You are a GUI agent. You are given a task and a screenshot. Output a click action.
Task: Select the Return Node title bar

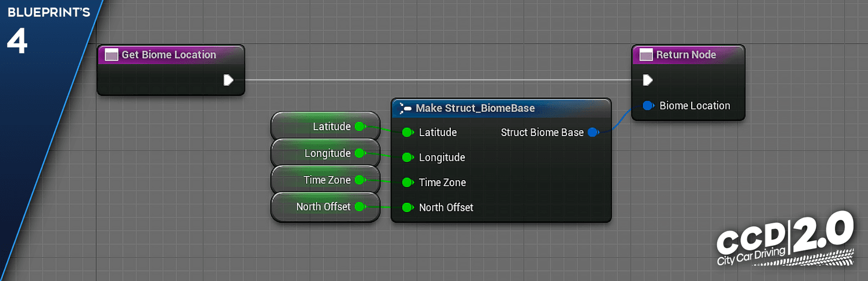[x=688, y=55]
